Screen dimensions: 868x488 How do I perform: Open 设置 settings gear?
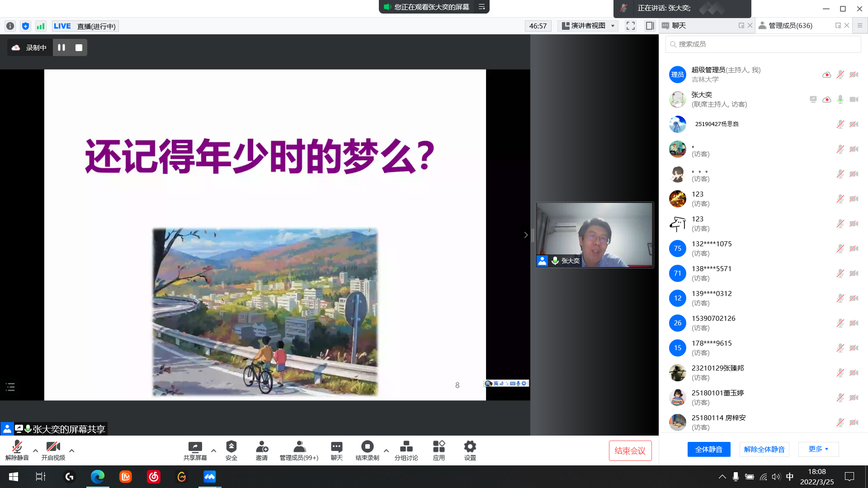(x=470, y=450)
